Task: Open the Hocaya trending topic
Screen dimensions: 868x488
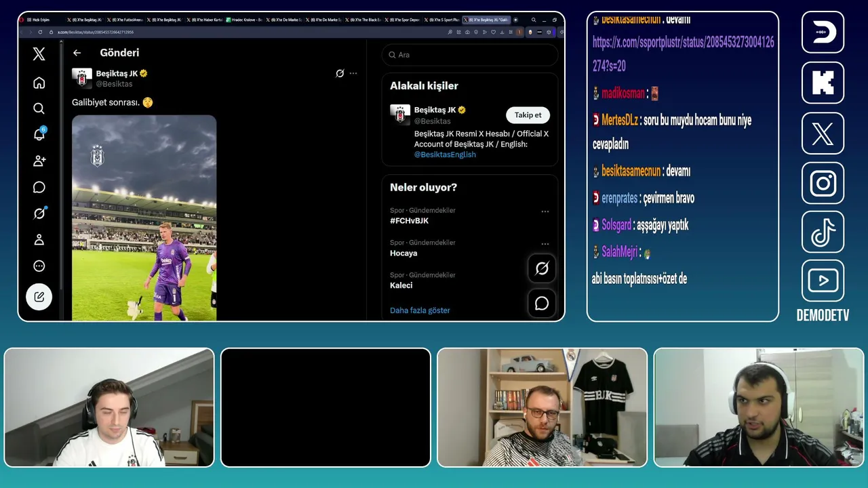Action: click(x=403, y=253)
